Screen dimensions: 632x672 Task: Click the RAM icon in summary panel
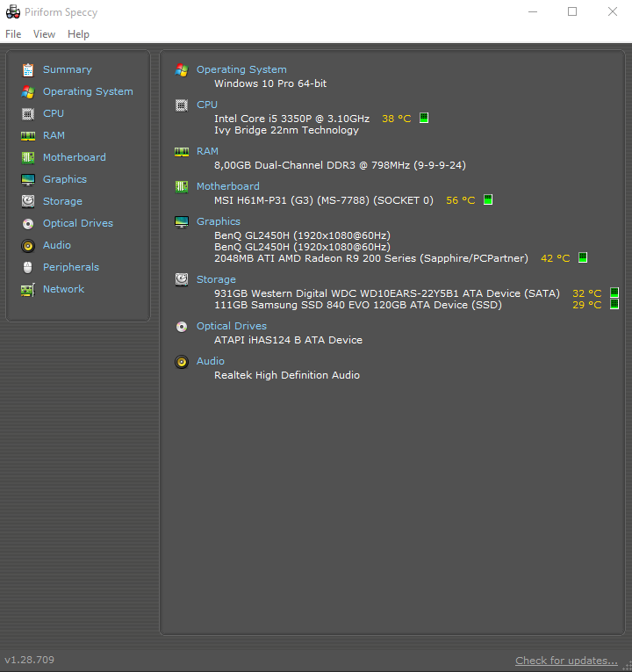182,152
